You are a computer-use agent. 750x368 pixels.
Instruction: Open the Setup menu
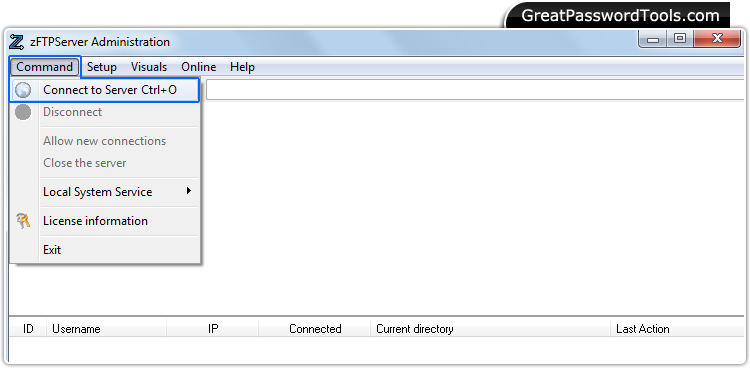point(102,67)
